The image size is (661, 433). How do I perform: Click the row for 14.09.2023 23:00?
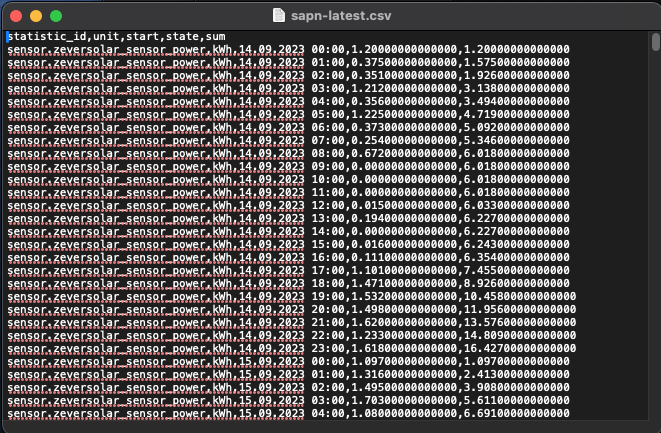pyautogui.click(x=292, y=348)
